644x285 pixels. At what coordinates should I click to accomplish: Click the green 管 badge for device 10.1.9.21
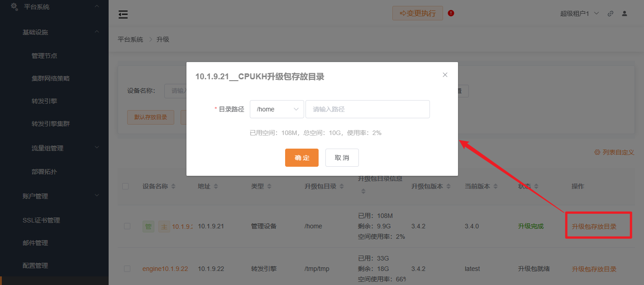[148, 226]
